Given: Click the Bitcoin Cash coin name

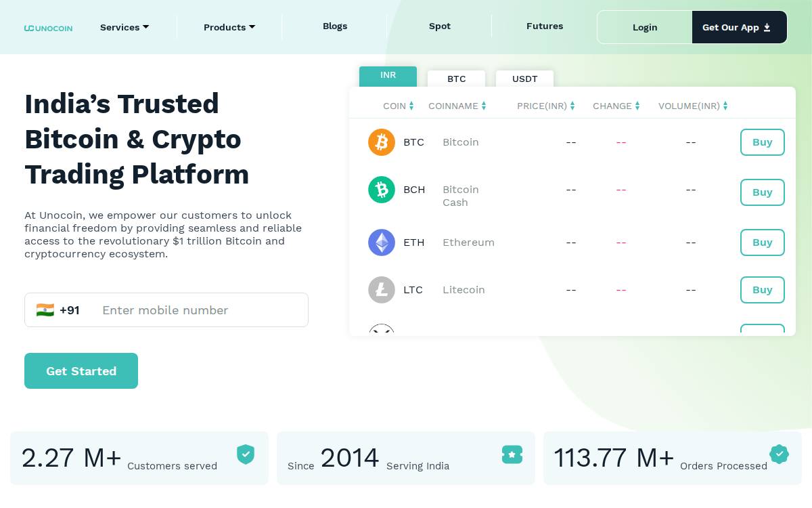Looking at the screenshot, I should tap(461, 196).
